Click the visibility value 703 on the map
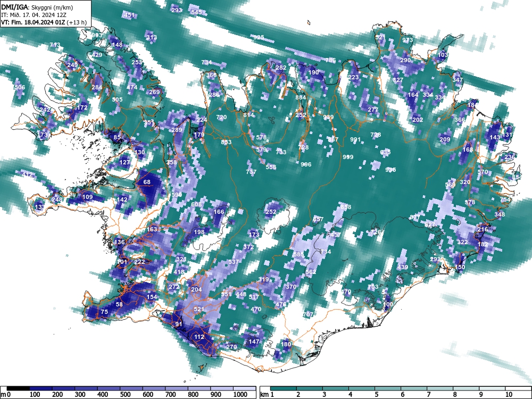 373,287
